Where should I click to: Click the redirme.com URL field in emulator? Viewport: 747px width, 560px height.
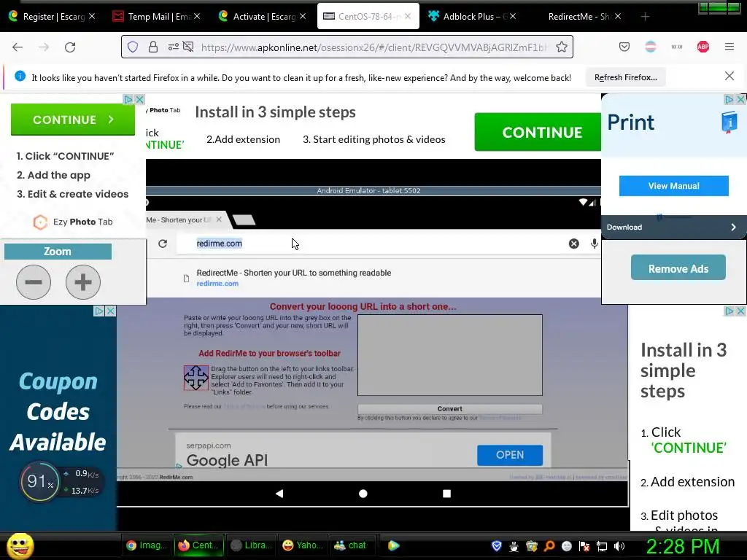[371, 244]
